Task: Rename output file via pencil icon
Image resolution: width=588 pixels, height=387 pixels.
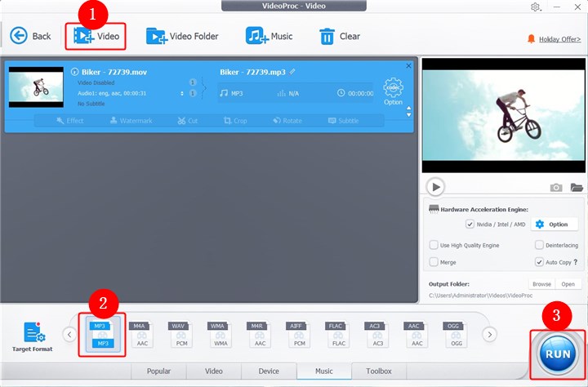Action: point(292,72)
